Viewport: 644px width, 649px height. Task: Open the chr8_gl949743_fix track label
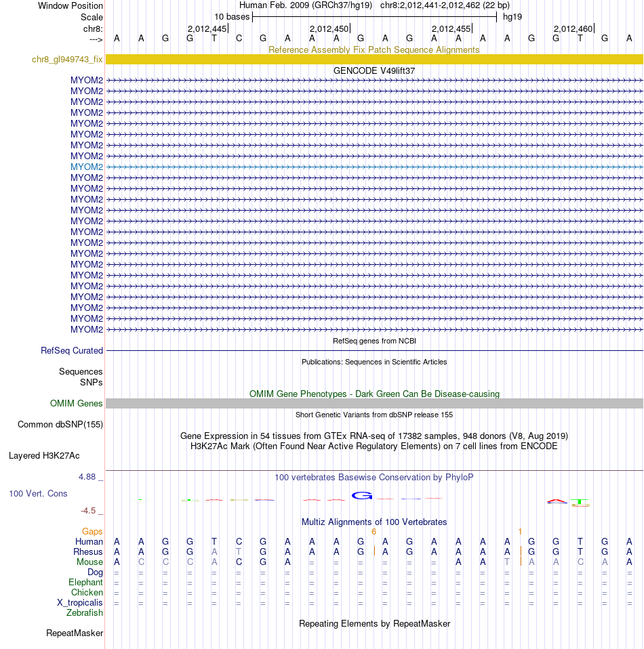67,59
